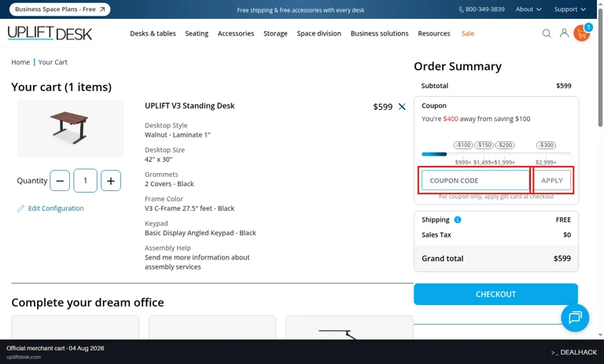
Task: Open the Sale menu item
Action: (468, 34)
